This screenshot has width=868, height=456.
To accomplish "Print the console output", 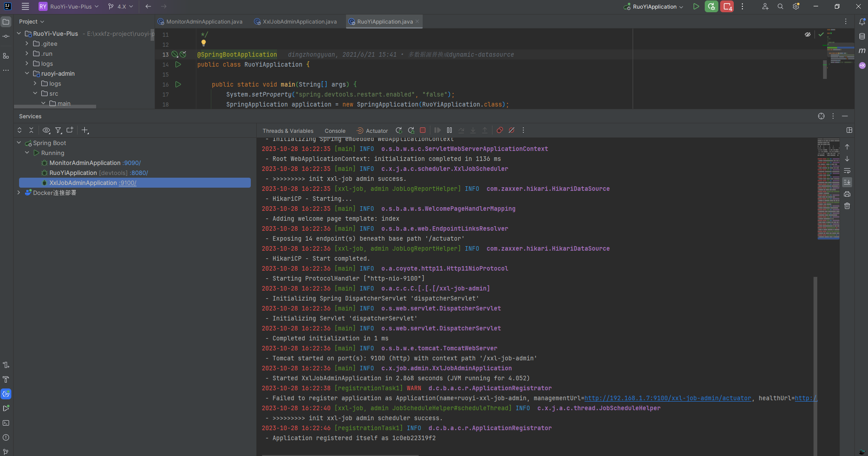I will coord(847,194).
